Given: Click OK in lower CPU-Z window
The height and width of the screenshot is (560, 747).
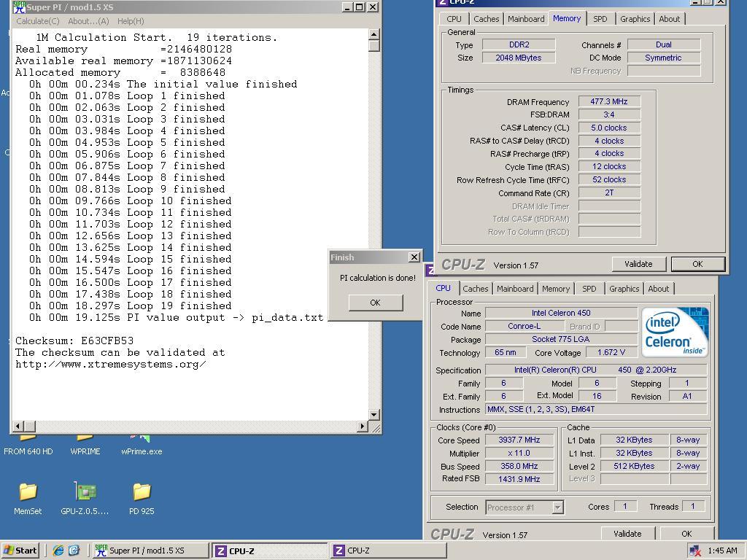Looking at the screenshot, I should [x=686, y=533].
